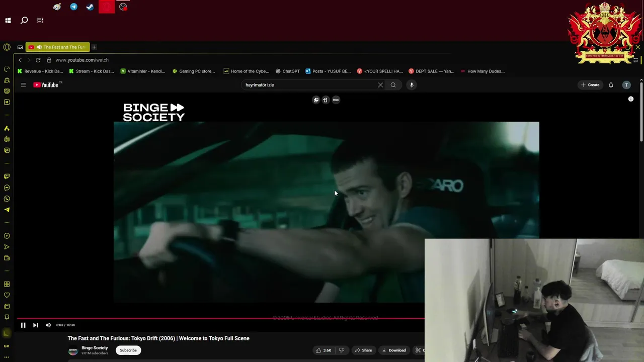This screenshot has width=644, height=362.
Task: Open WhatsApp in the Opera sidebar
Action: tap(7, 199)
